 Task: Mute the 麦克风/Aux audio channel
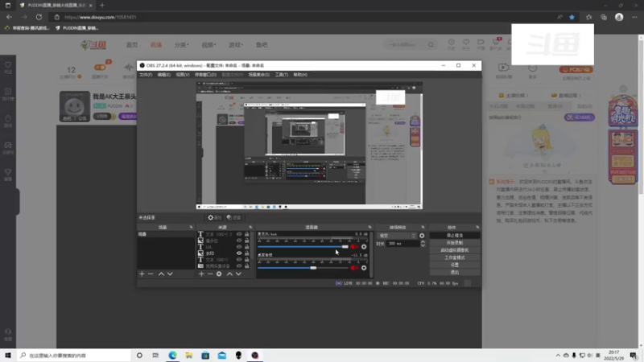[354, 247]
